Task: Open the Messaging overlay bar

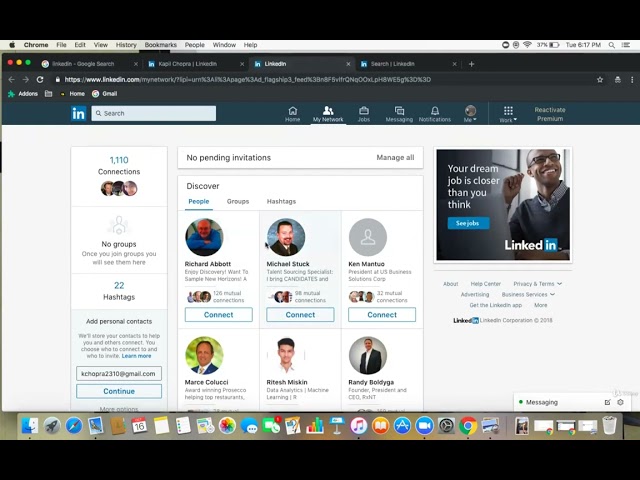Action: (574, 402)
